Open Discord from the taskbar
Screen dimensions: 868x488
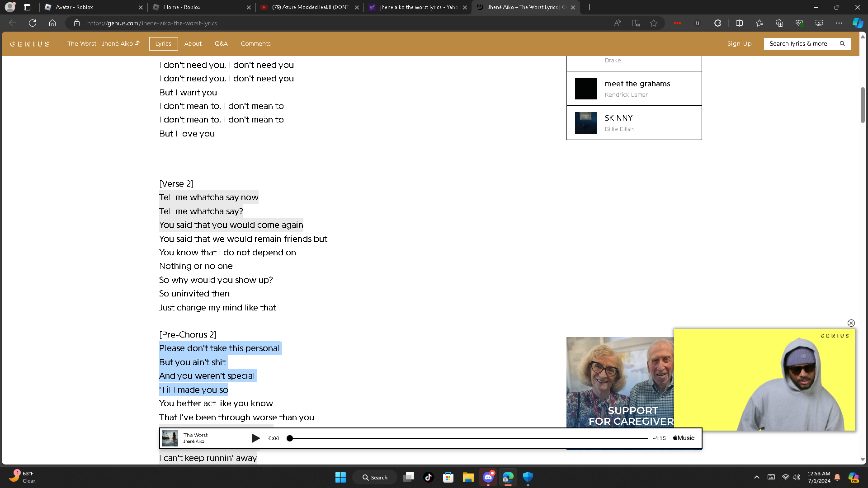pyautogui.click(x=488, y=477)
